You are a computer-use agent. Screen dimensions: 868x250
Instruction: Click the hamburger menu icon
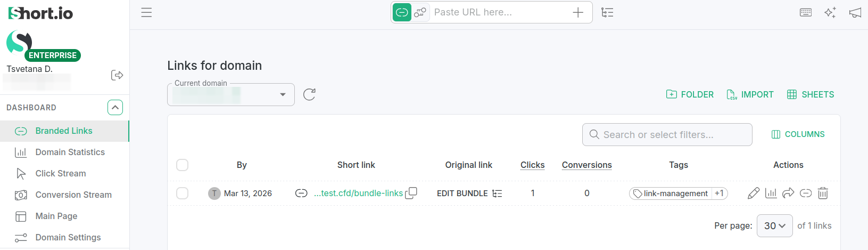[146, 12]
